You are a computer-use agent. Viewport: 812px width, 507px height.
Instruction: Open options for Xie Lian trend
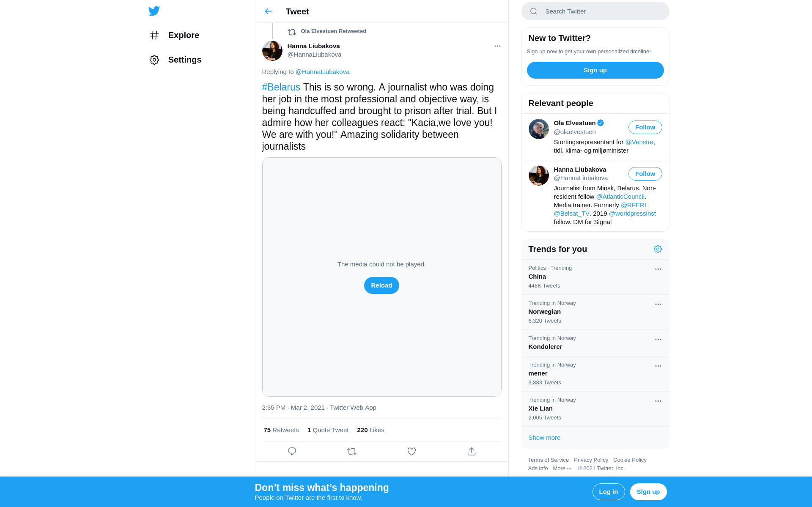658,401
